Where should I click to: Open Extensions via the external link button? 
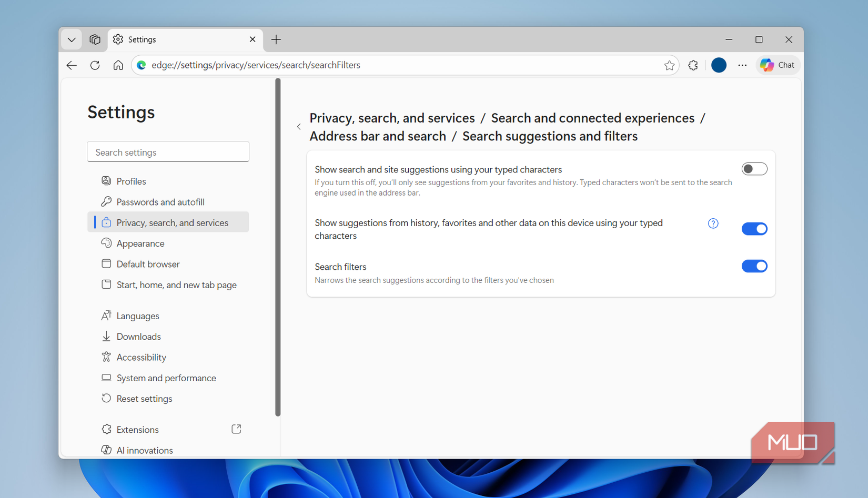[x=236, y=429]
